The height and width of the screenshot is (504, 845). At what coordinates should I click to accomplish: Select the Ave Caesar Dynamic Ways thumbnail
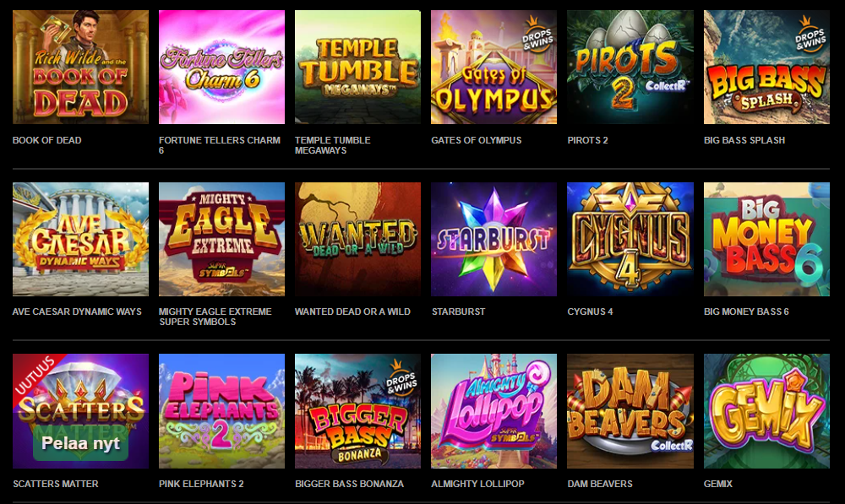click(81, 239)
